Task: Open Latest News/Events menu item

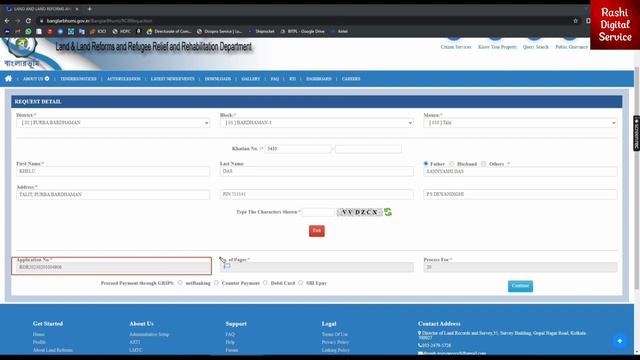Action: [173, 79]
